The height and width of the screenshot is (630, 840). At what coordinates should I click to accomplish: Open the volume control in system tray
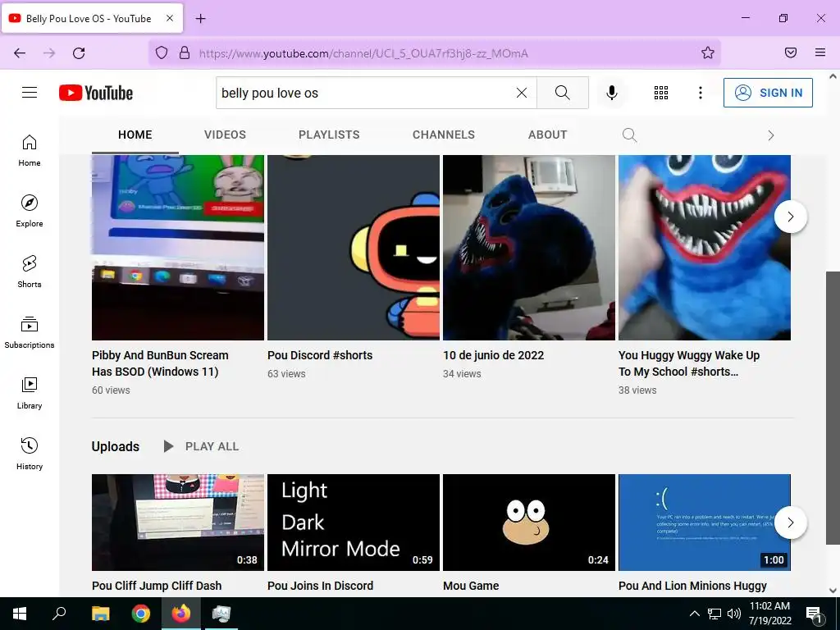click(x=734, y=614)
